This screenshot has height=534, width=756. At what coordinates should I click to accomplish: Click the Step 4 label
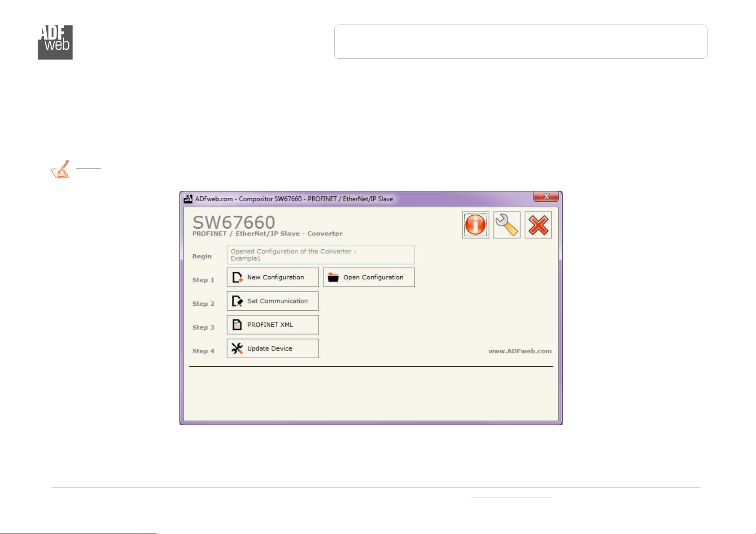pyautogui.click(x=203, y=351)
